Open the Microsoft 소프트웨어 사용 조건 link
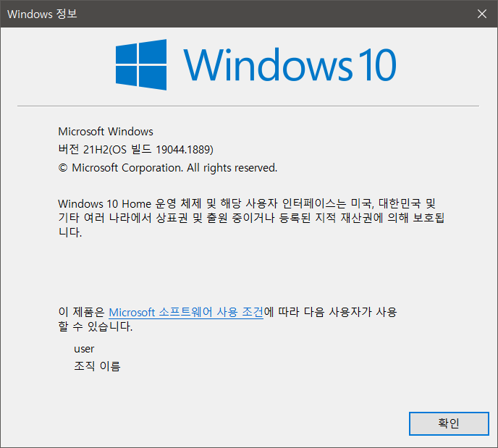Image resolution: width=498 pixels, height=448 pixels. pos(186,313)
